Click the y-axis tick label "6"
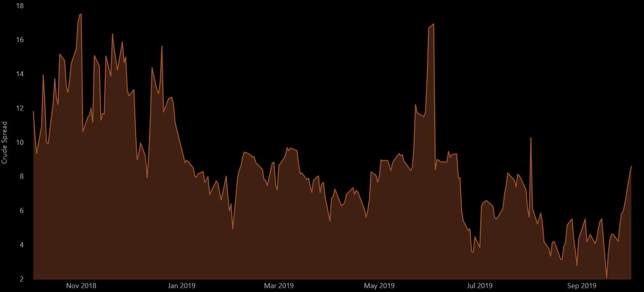This screenshot has width=644, height=292. (x=22, y=211)
